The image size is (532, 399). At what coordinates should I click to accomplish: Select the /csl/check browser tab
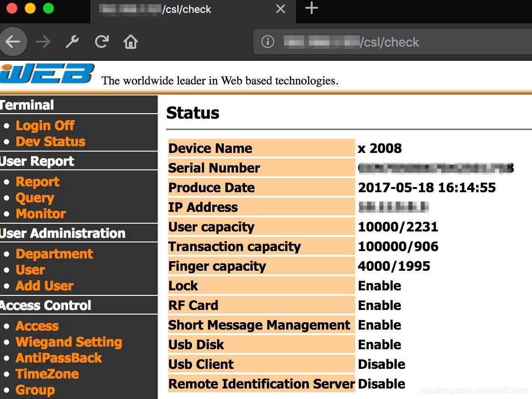click(193, 11)
